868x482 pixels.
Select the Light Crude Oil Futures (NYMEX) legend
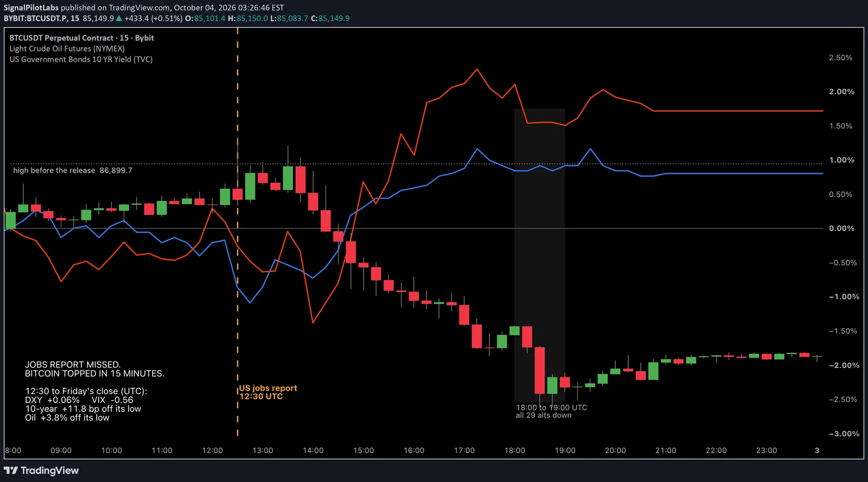(67, 49)
